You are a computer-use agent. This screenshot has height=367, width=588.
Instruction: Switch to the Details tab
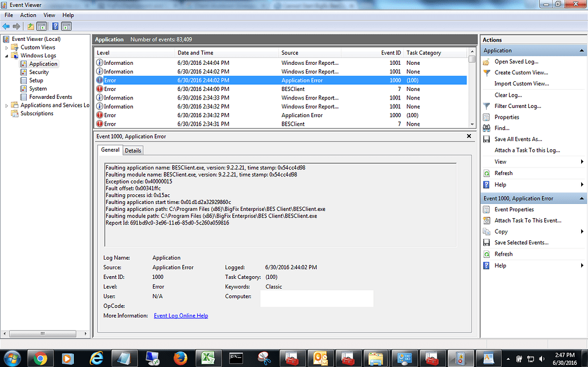coord(133,150)
